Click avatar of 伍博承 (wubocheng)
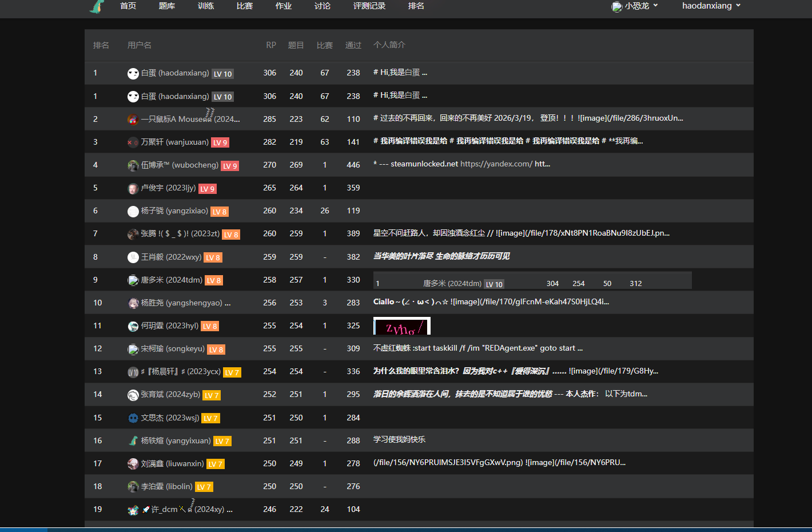The image size is (812, 532). pyautogui.click(x=133, y=165)
